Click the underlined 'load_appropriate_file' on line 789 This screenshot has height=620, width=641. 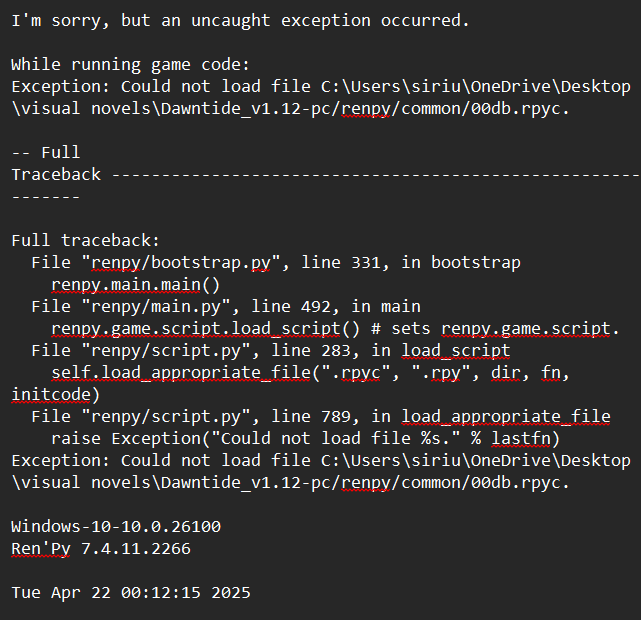click(506, 417)
